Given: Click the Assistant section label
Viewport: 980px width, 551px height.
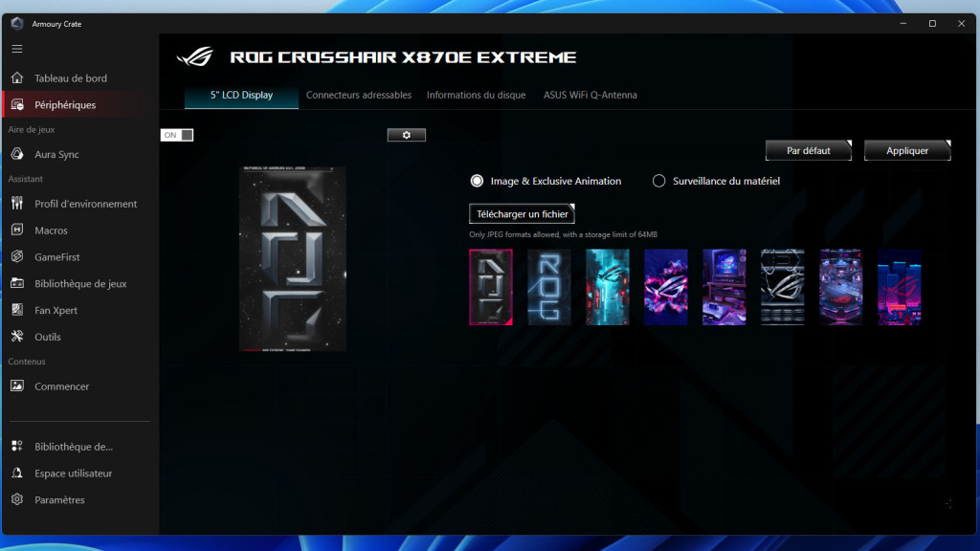Looking at the screenshot, I should click(x=26, y=179).
